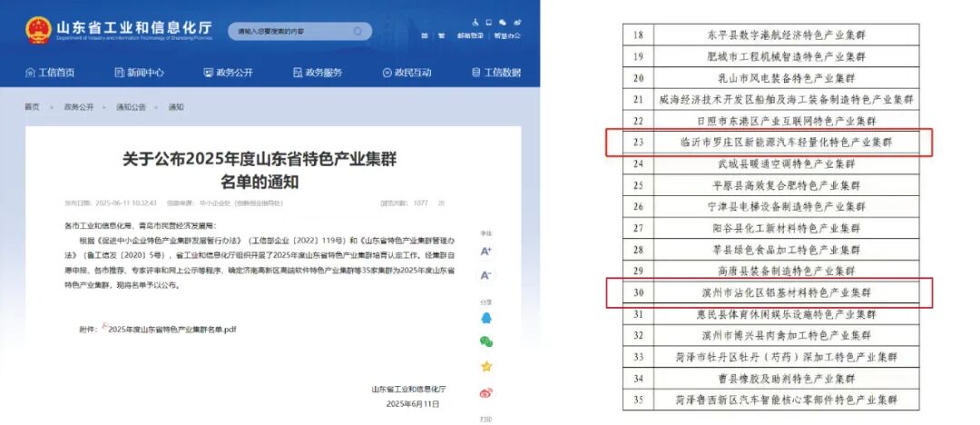Screen dimensions: 980x425
Task: Share article via red Weibo icon
Action: pyautogui.click(x=485, y=393)
